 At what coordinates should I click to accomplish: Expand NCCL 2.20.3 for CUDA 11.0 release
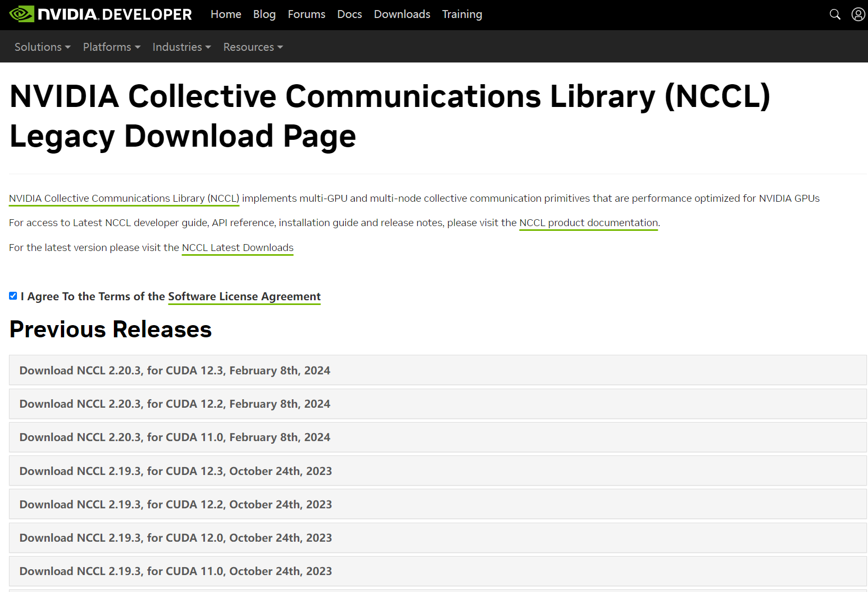pos(438,437)
